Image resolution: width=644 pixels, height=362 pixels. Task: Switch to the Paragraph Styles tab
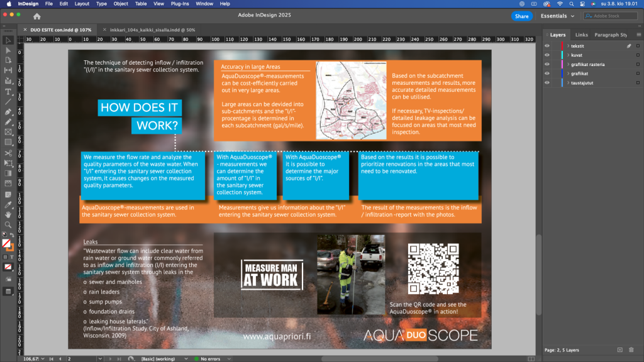pyautogui.click(x=611, y=35)
